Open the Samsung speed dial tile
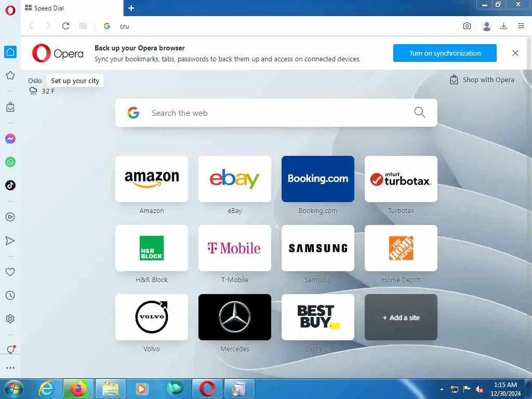The image size is (532, 399). coord(318,248)
